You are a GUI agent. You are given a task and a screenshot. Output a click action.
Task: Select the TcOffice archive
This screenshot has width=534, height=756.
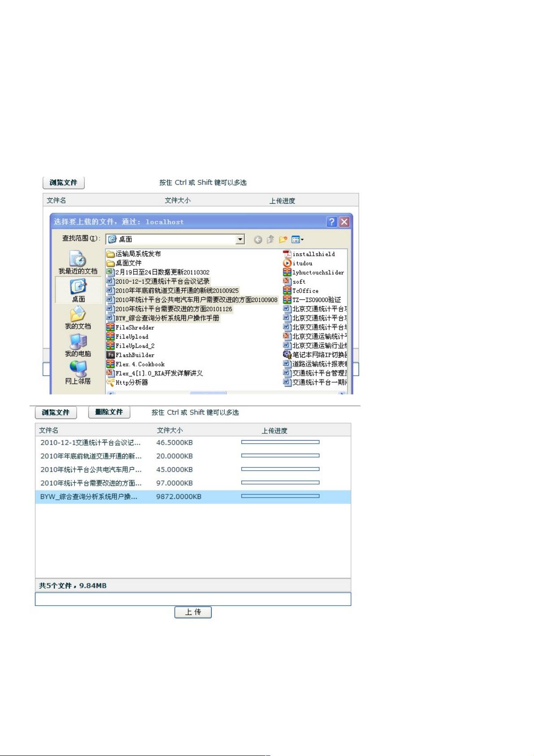tap(301, 291)
